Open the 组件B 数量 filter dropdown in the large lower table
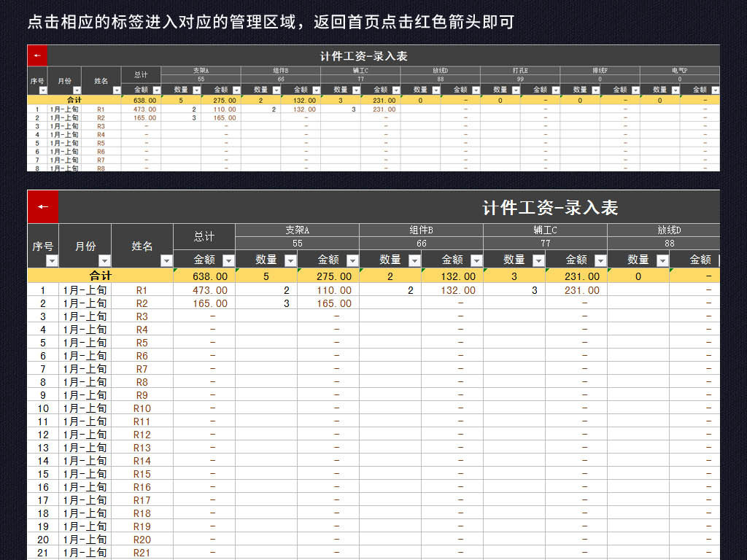 (x=414, y=260)
